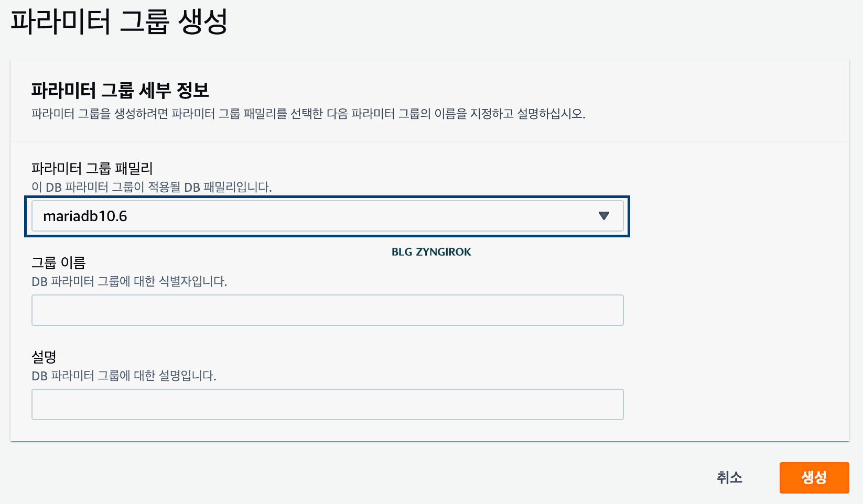This screenshot has height=504, width=863.
Task: Click the DB 파라미터 그룹 식별자 hint text
Action: (x=128, y=282)
